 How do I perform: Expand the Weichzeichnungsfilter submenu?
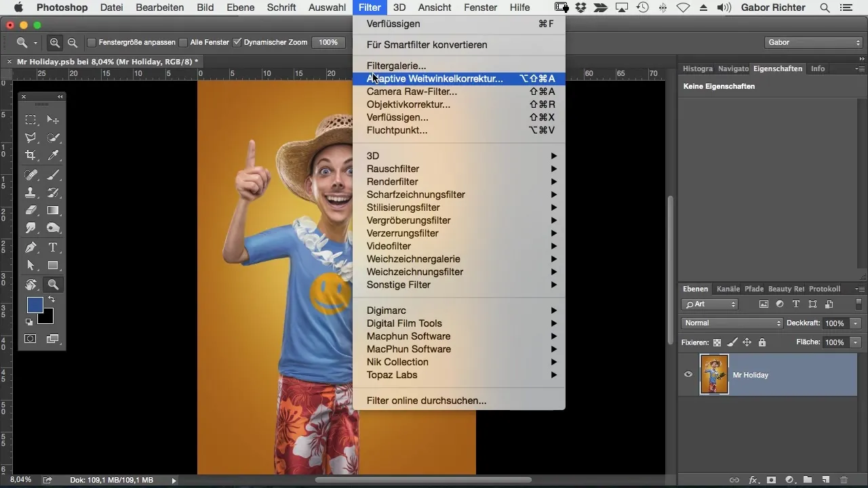459,272
